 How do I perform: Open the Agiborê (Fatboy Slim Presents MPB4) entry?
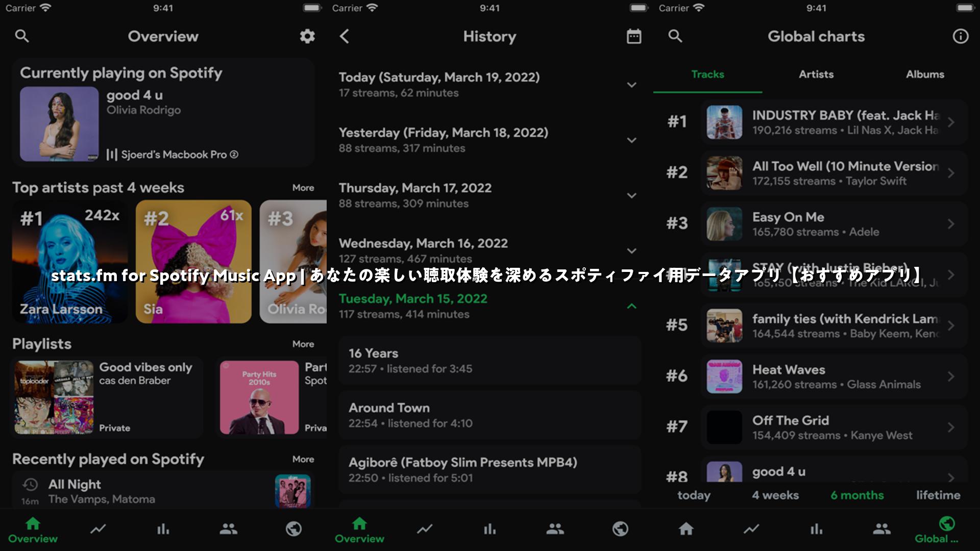pyautogui.click(x=489, y=469)
